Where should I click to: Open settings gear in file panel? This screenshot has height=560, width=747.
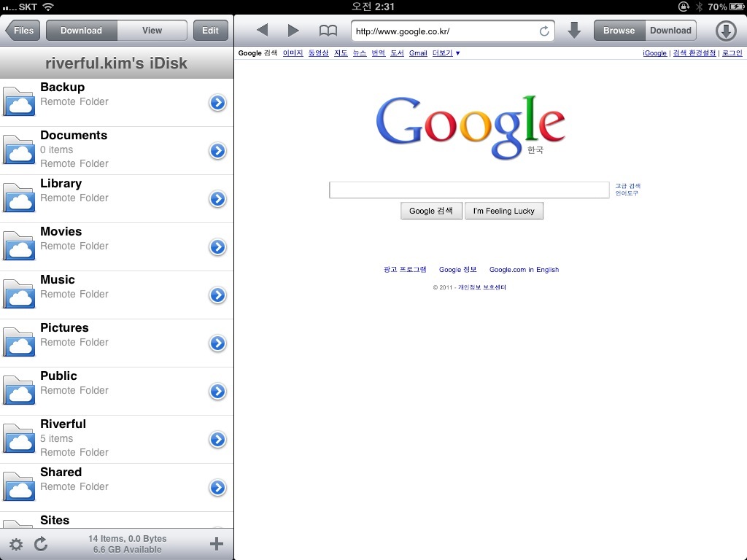16,544
